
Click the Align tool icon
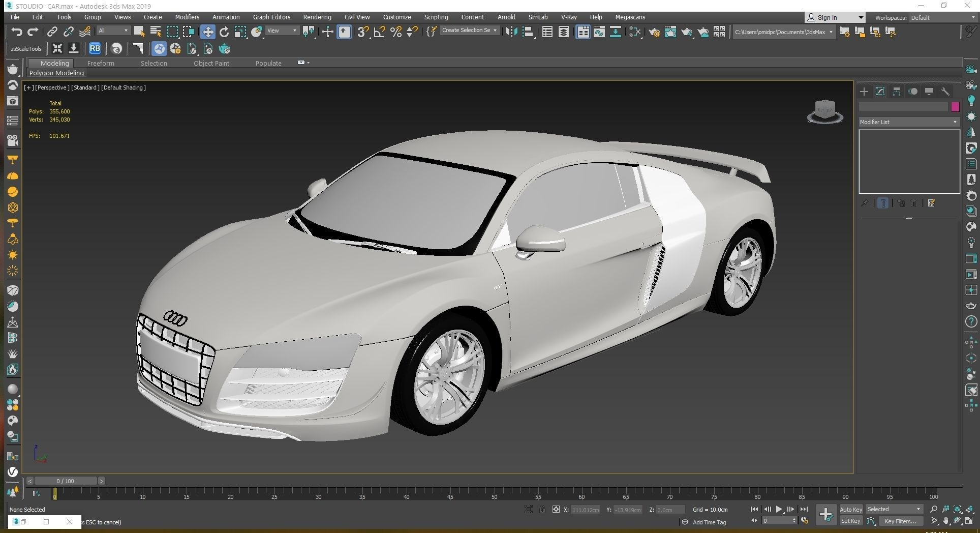[x=528, y=32]
